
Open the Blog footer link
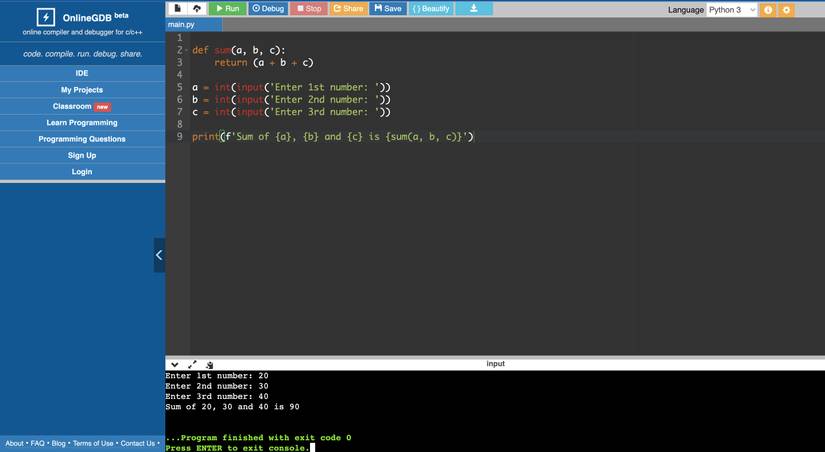[58, 444]
